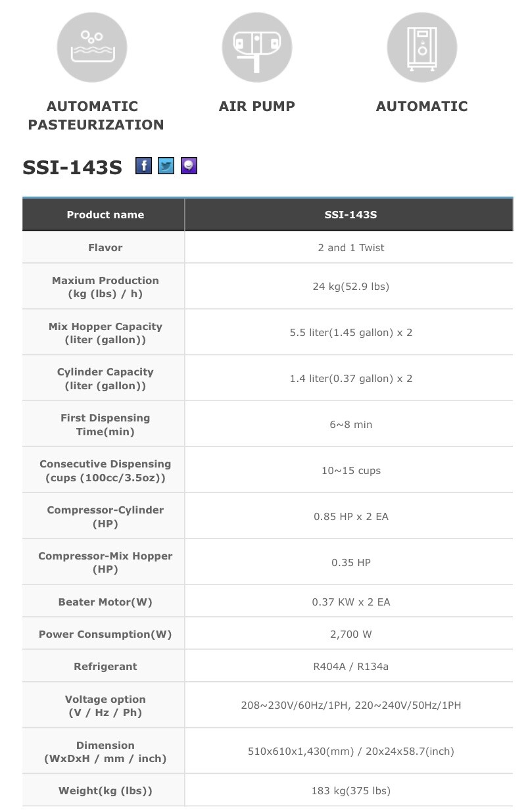This screenshot has height=812, width=528.
Task: Click the Compressor-Cylinder 0.85 HP value
Action: tap(350, 517)
